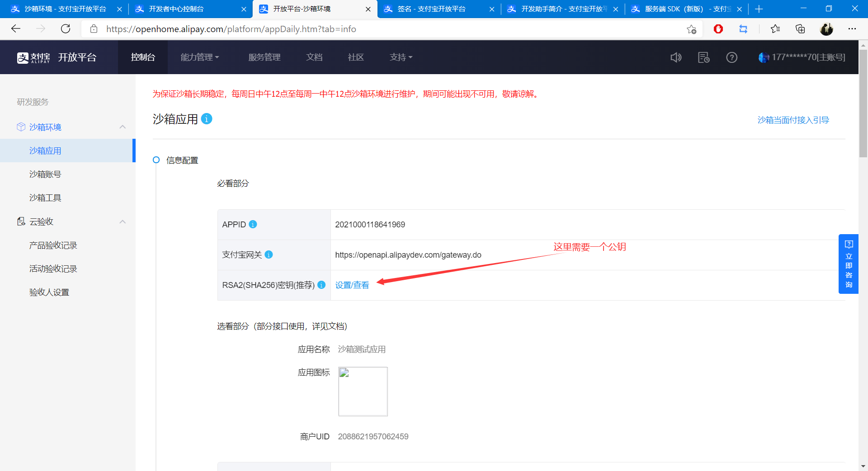The image size is (868, 471).
Task: Click the red Opera extension icon
Action: [718, 29]
